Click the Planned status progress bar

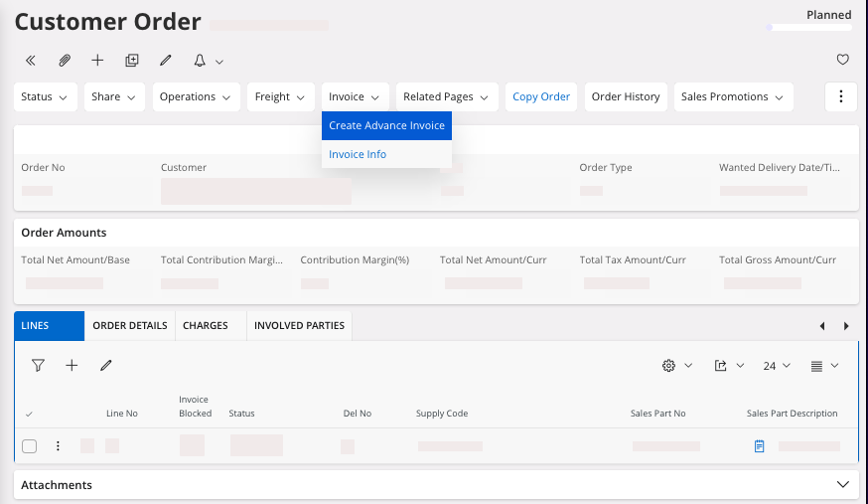[809, 27]
